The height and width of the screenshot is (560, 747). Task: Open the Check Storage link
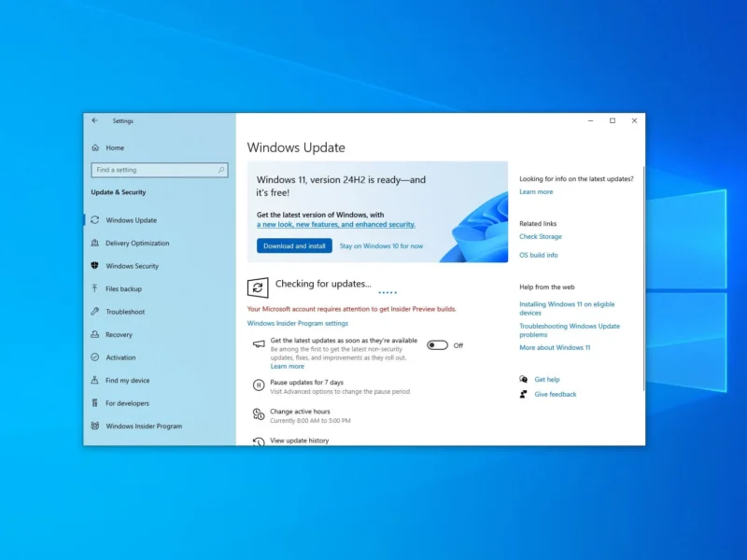(541, 236)
